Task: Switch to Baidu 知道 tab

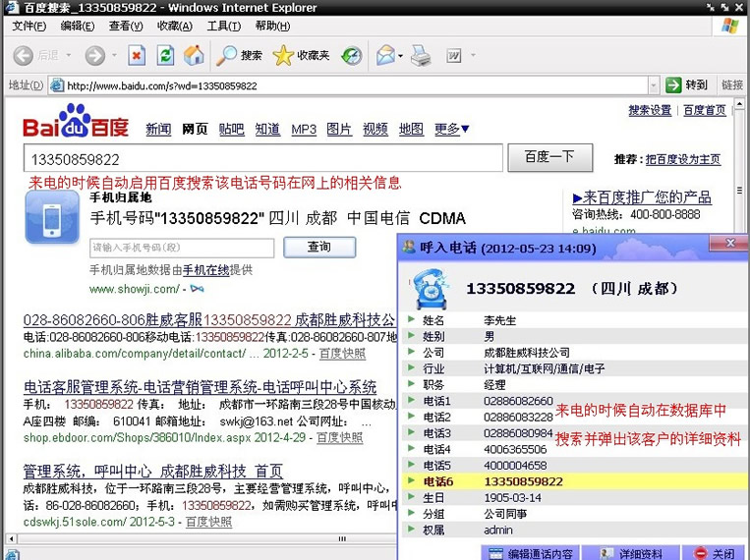Action: tap(267, 129)
